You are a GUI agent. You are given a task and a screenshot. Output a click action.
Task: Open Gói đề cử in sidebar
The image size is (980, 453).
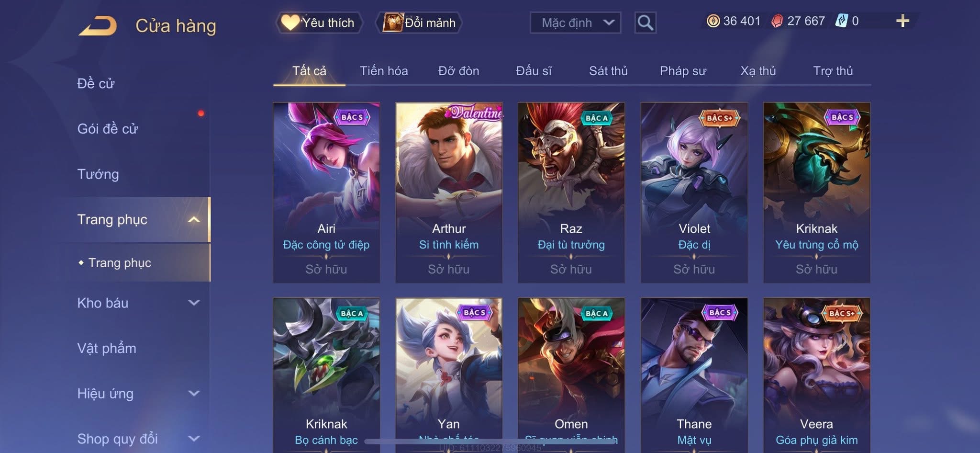(x=108, y=128)
